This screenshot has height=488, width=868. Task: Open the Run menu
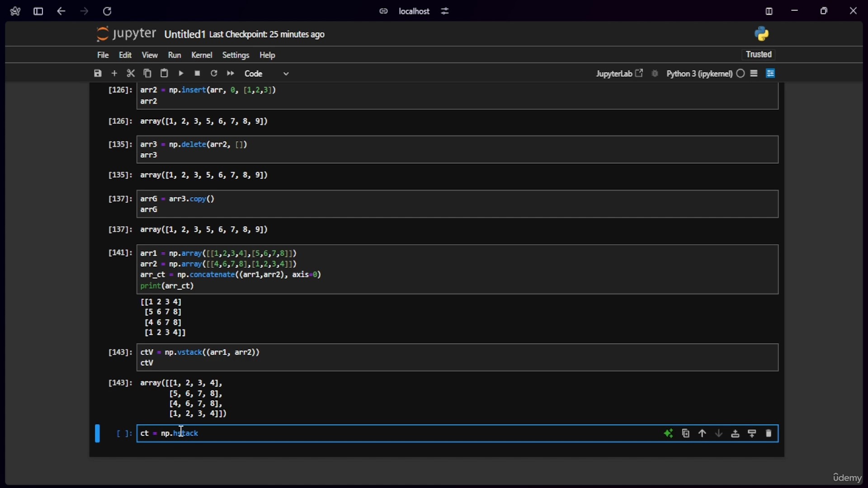175,55
